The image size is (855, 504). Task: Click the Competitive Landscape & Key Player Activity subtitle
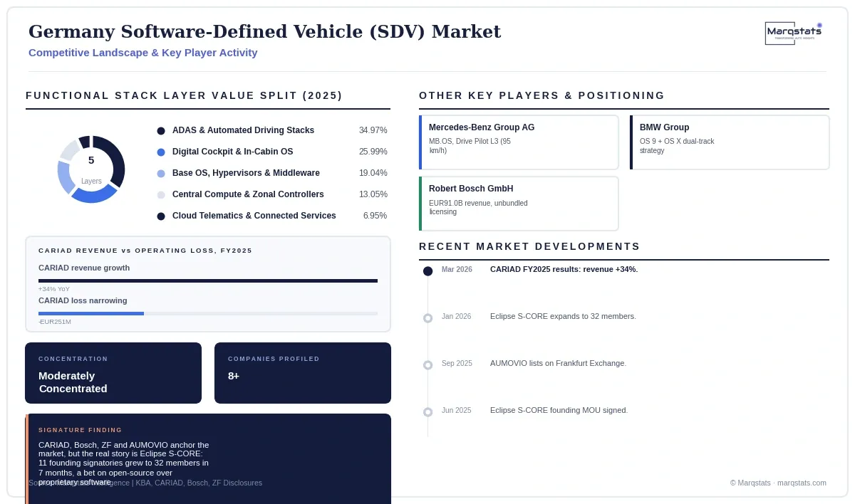point(142,53)
